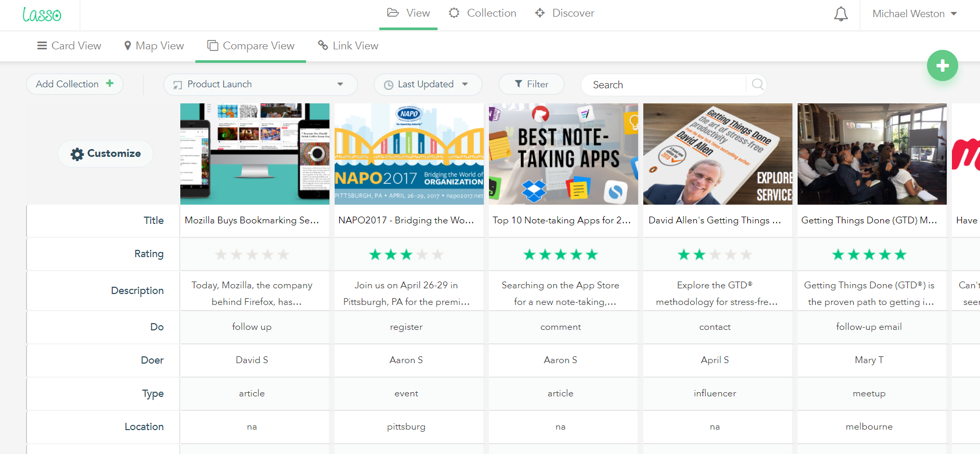Click the green plus floating button

pyautogui.click(x=942, y=65)
